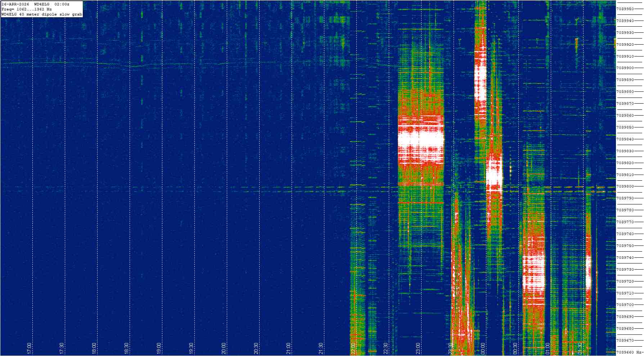
Task: Select the 7039820 frequency label
Action: [625, 163]
